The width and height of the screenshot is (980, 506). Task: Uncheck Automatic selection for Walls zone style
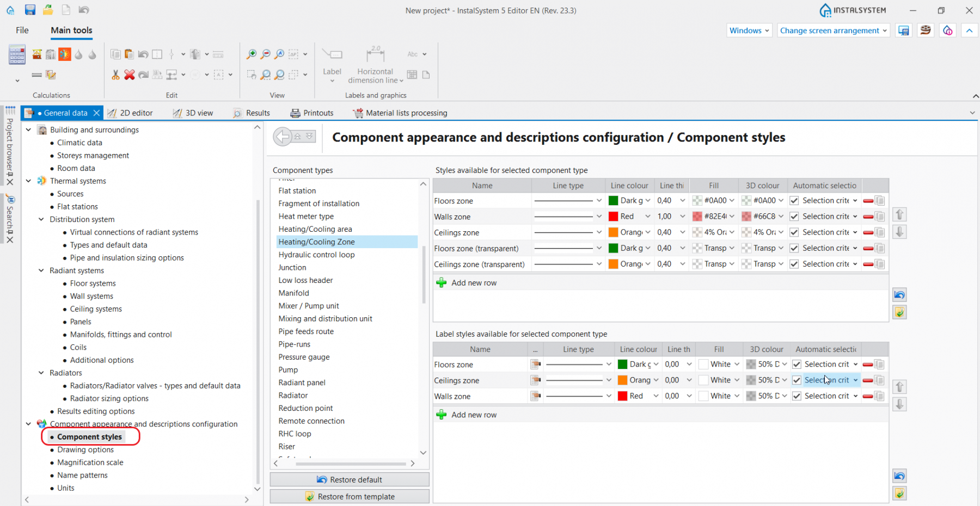coord(794,216)
